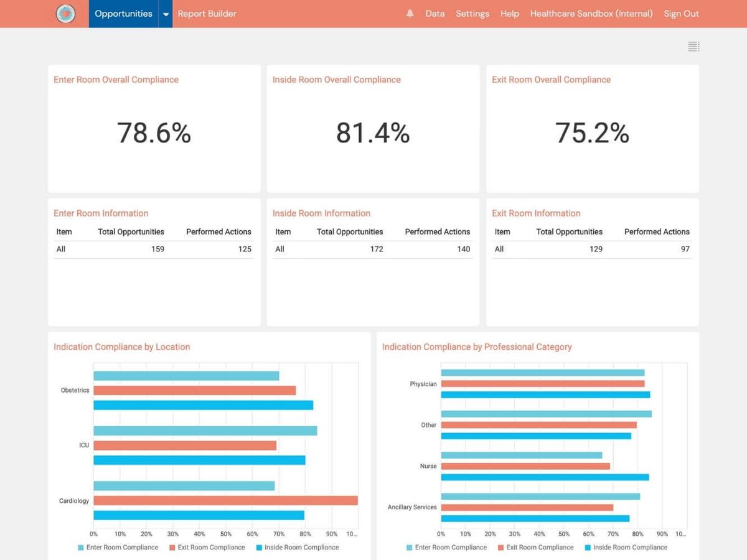Select Healthcare Sandbox (Internal) in the navbar

[x=591, y=13]
